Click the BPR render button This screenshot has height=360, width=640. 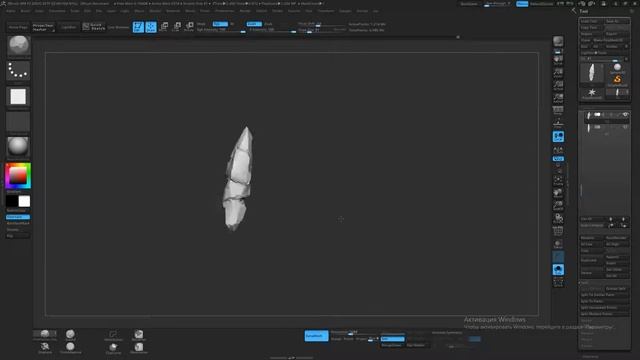tap(558, 41)
